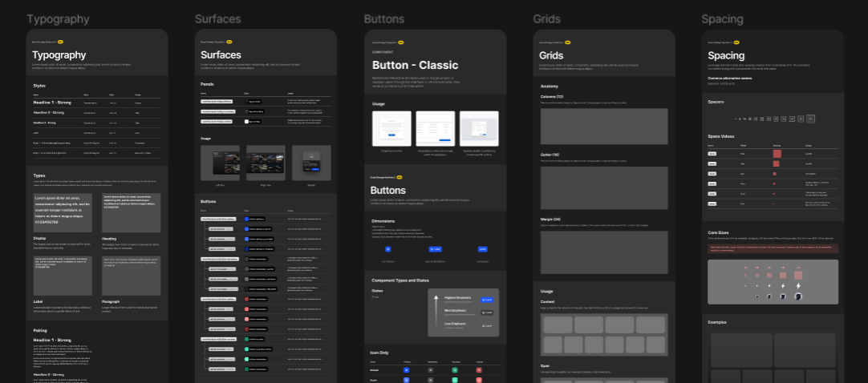Image resolution: width=868 pixels, height=383 pixels.
Task: Click the first red swatch in the Surfaces Buttons table
Action: tap(247, 299)
